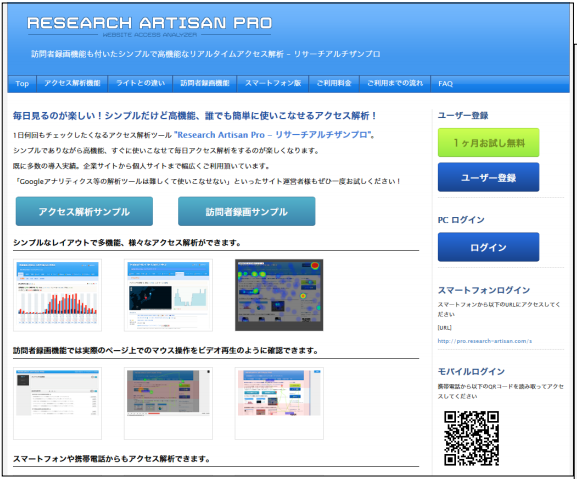
Task: Open the world map analytics thumbnail
Action: tap(168, 295)
